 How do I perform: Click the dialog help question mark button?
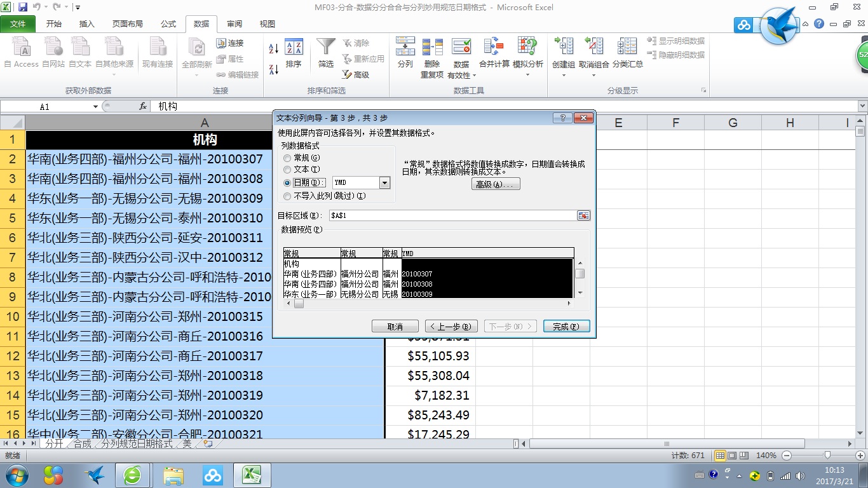click(562, 118)
